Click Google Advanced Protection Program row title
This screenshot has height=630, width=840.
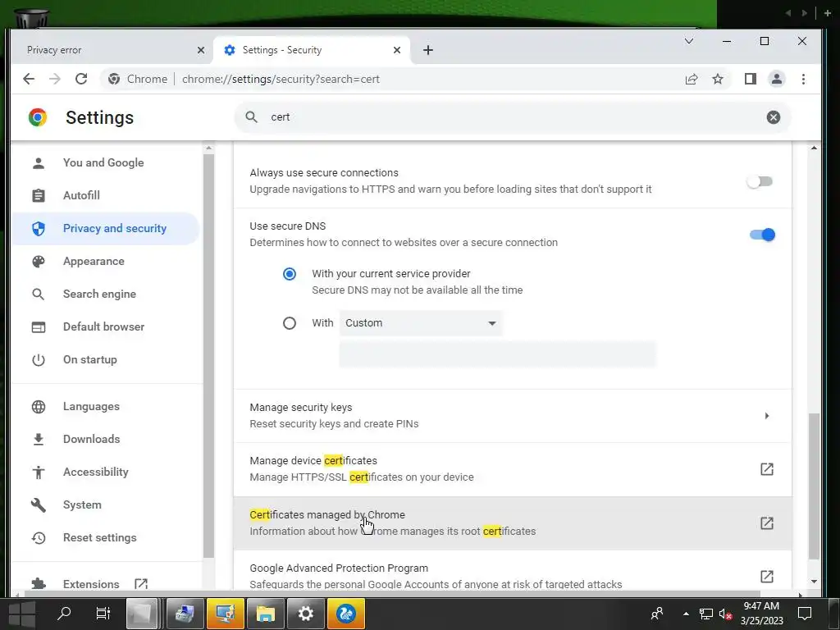(x=339, y=568)
